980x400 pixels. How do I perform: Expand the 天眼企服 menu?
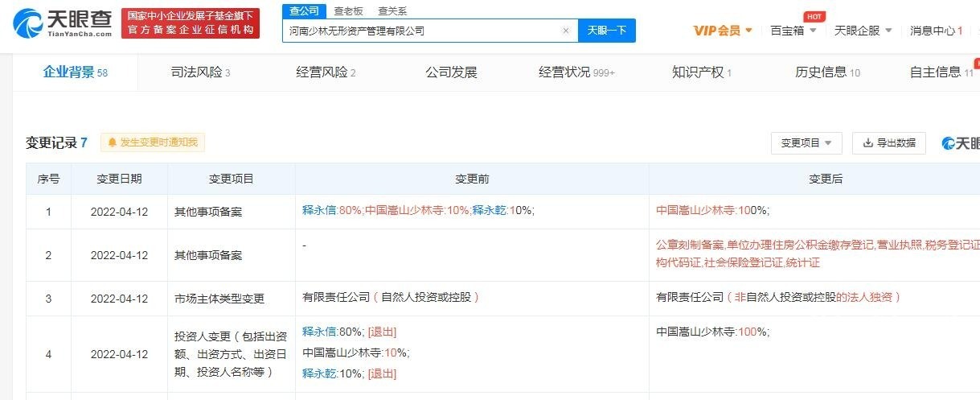tap(863, 31)
